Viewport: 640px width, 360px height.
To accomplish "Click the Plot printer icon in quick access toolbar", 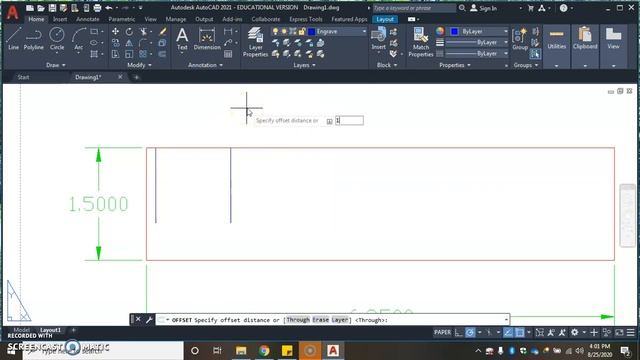I will coord(97,8).
